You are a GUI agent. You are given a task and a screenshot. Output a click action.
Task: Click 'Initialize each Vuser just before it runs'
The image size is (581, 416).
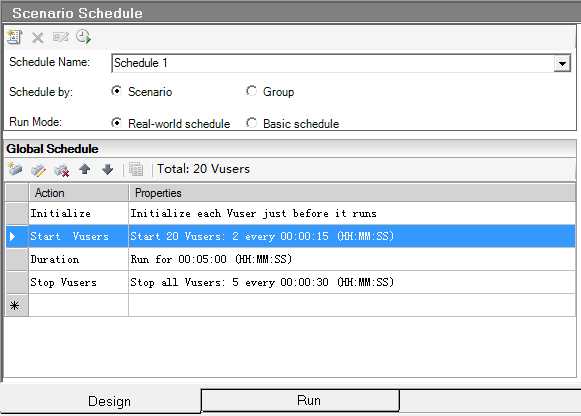coord(352,213)
